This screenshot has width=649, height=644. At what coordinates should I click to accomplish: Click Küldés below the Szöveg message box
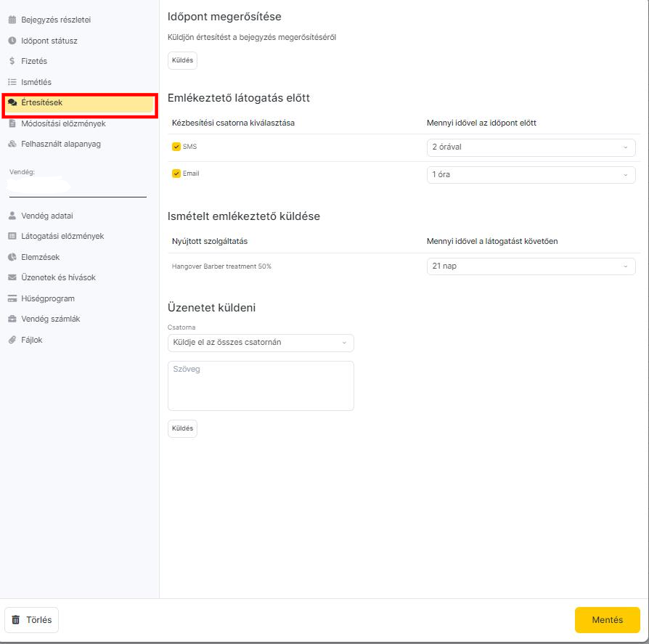tap(182, 428)
